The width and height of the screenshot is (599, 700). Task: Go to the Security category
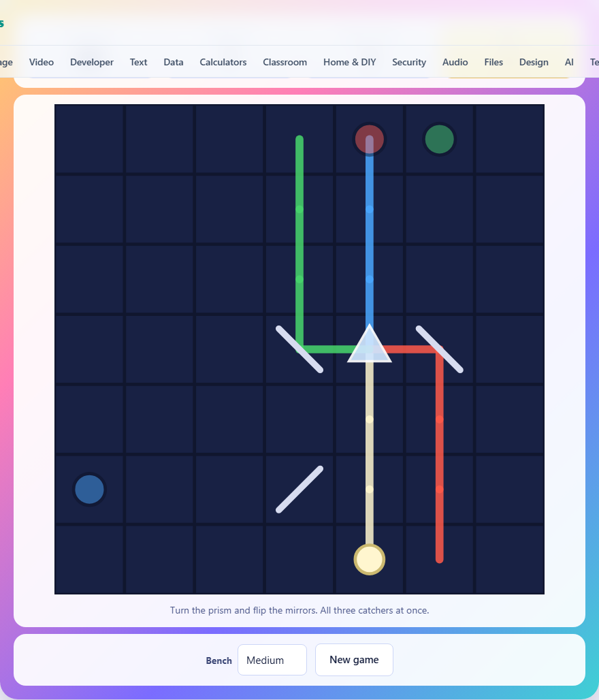409,62
